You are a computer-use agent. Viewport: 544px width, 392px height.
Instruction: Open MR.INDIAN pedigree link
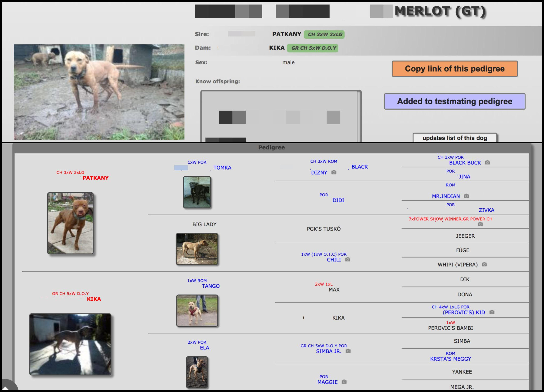coord(446,196)
